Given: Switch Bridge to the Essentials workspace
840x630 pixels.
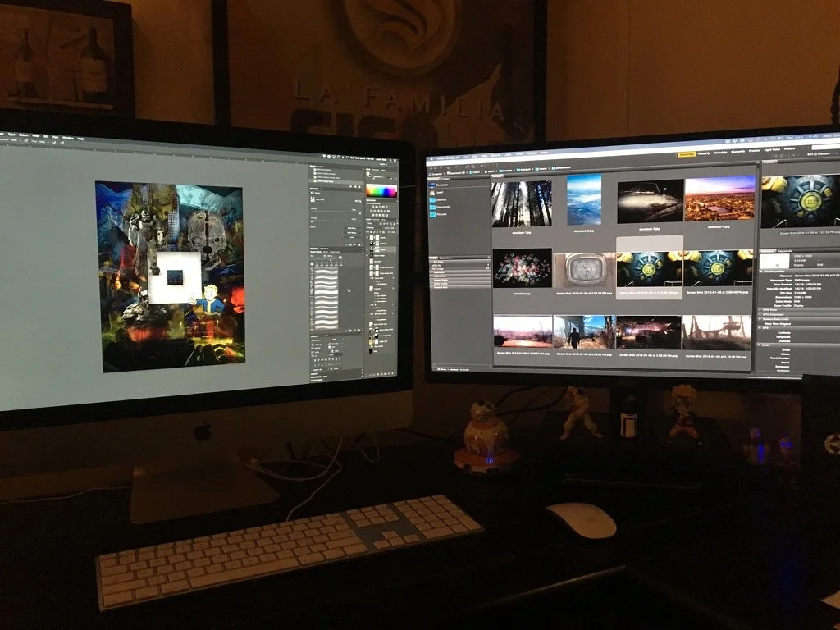Looking at the screenshot, I should [687, 154].
